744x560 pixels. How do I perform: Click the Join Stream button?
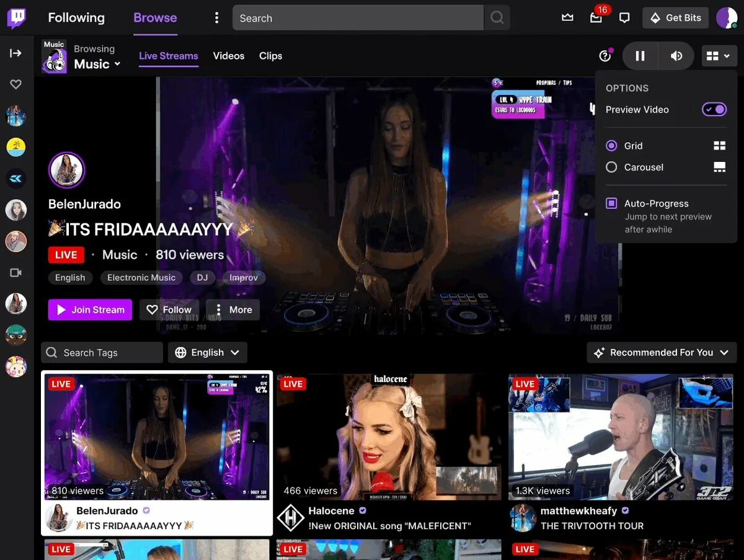[x=90, y=309]
